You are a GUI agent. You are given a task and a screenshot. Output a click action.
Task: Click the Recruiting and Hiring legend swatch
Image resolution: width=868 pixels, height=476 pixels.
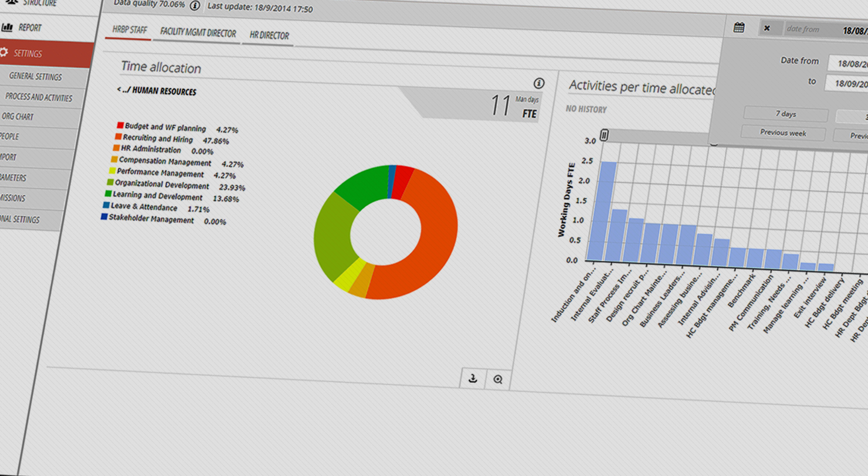click(118, 137)
